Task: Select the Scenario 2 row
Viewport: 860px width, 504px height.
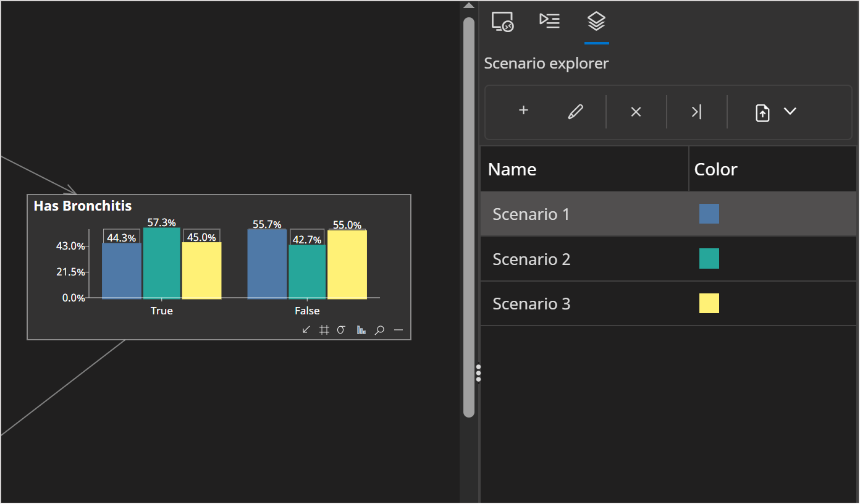Action: coord(584,259)
